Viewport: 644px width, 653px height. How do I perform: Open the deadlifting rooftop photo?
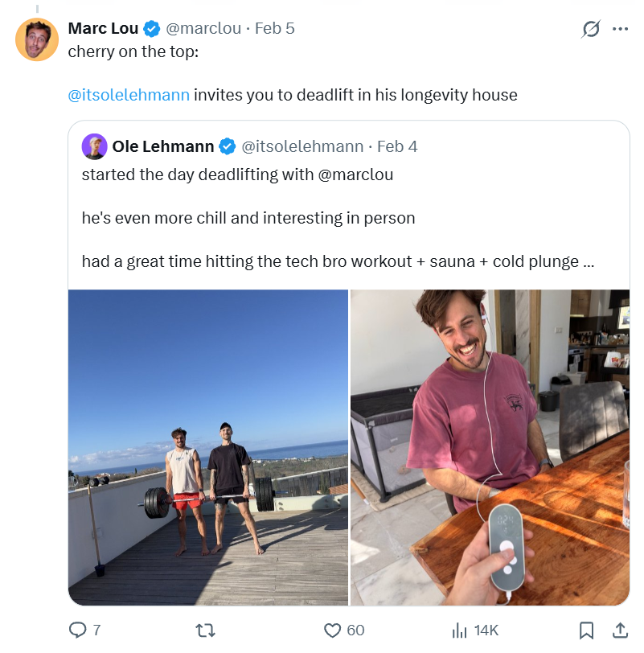[208, 447]
